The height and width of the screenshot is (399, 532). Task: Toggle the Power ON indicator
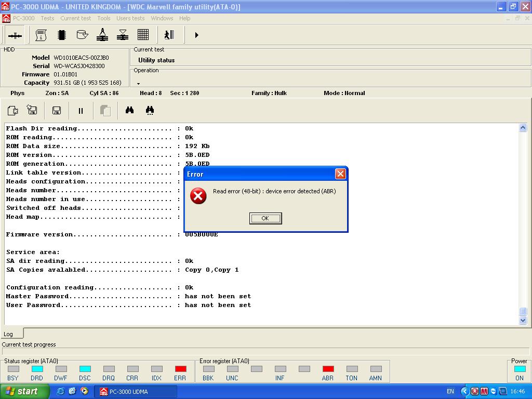tap(520, 369)
